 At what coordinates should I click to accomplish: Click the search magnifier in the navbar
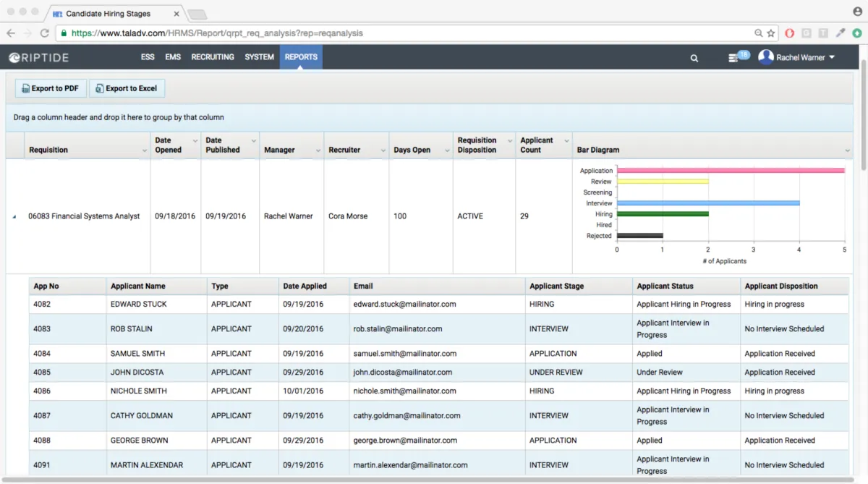694,58
